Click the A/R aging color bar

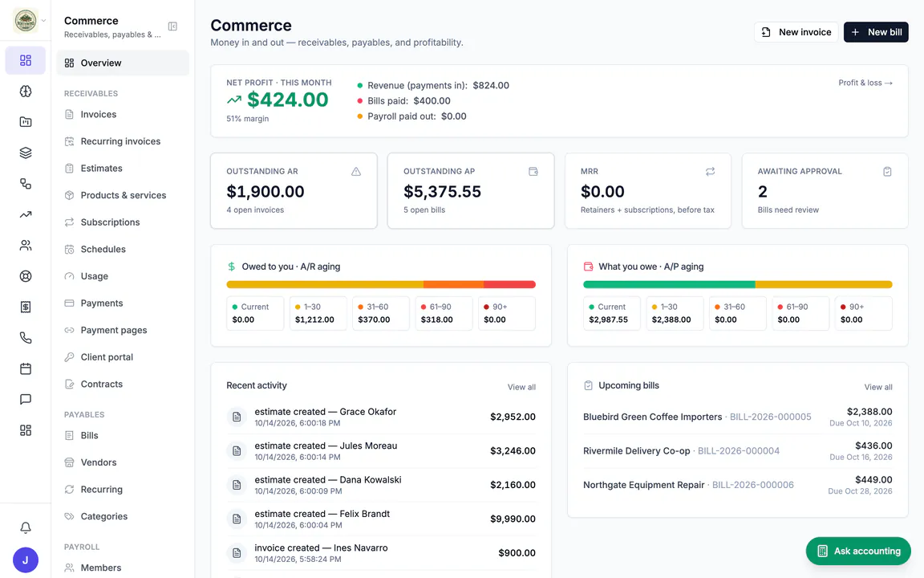pyautogui.click(x=381, y=285)
